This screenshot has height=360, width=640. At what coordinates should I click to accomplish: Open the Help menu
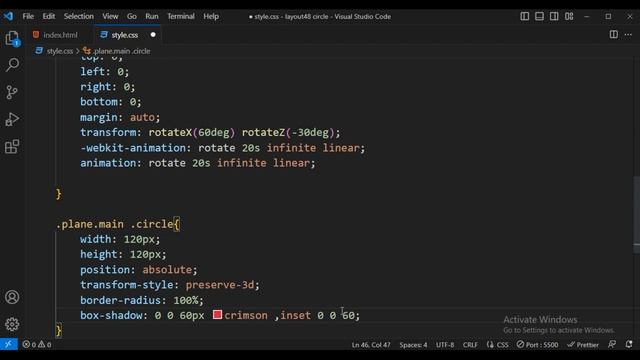(211, 16)
